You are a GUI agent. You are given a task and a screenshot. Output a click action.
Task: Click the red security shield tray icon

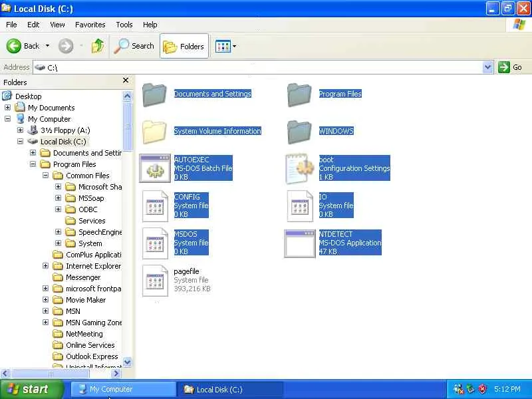(x=483, y=389)
